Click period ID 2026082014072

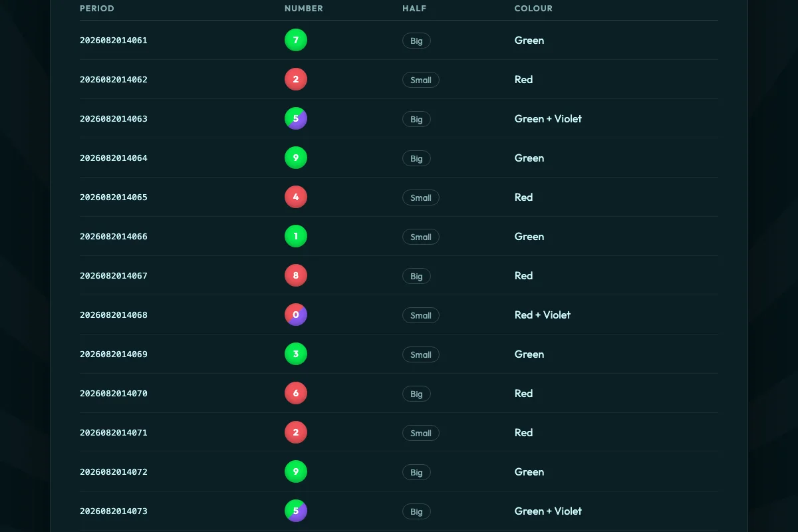[114, 472]
